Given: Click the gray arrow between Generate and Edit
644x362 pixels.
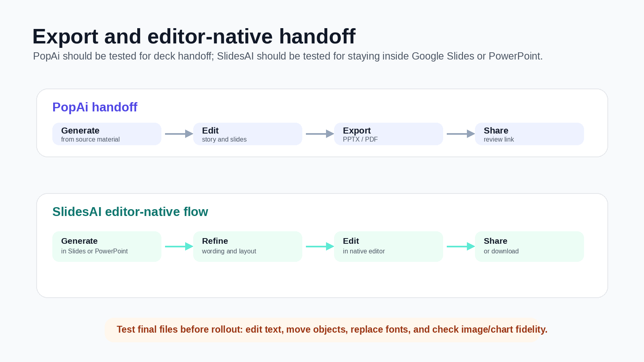Looking at the screenshot, I should tap(179, 134).
